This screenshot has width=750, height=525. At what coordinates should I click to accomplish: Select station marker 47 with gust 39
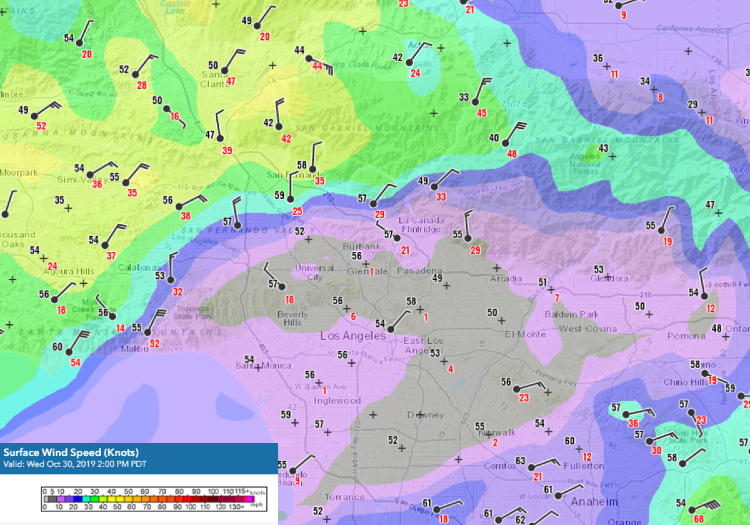pyautogui.click(x=220, y=139)
